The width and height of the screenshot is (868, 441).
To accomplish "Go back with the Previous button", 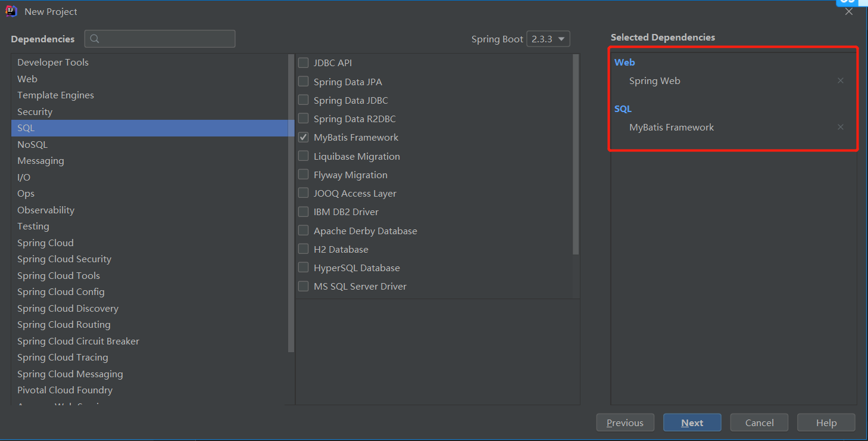I will pos(625,423).
